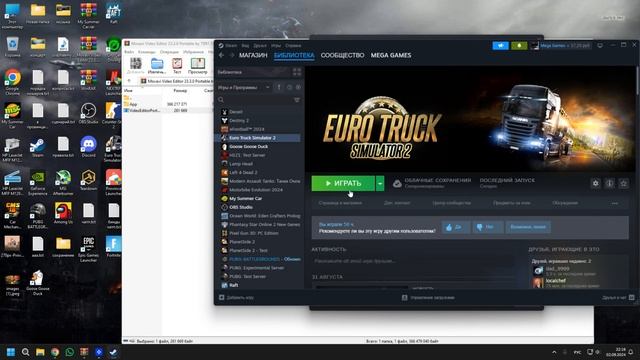640x360 pixels.
Task: Click the Добавить игру button at bottom
Action: tap(236, 298)
